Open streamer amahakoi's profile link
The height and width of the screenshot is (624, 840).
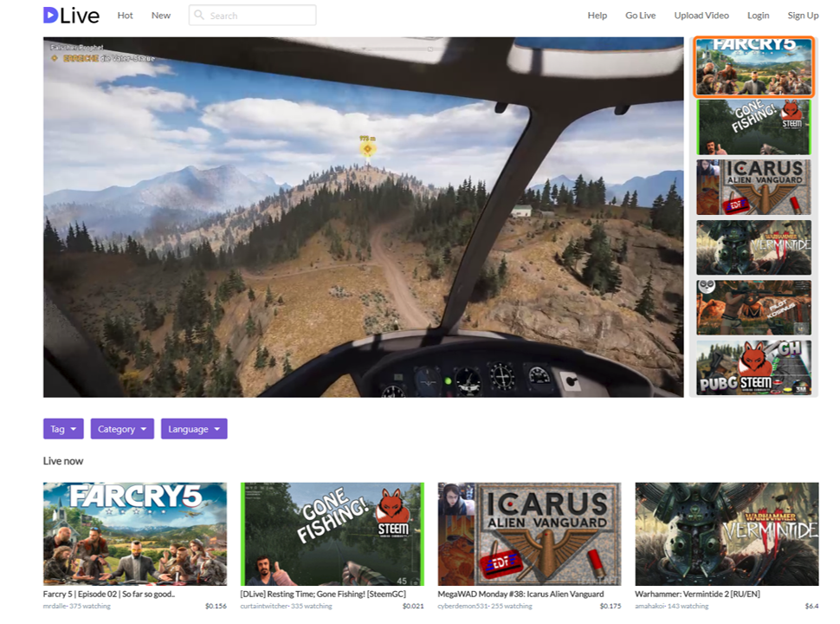[649, 607]
